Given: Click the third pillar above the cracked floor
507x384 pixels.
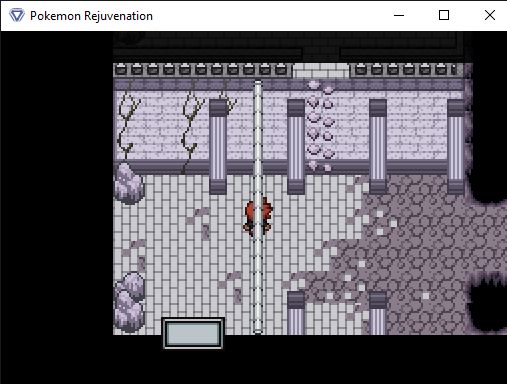Looking at the screenshot, I should point(378,147).
